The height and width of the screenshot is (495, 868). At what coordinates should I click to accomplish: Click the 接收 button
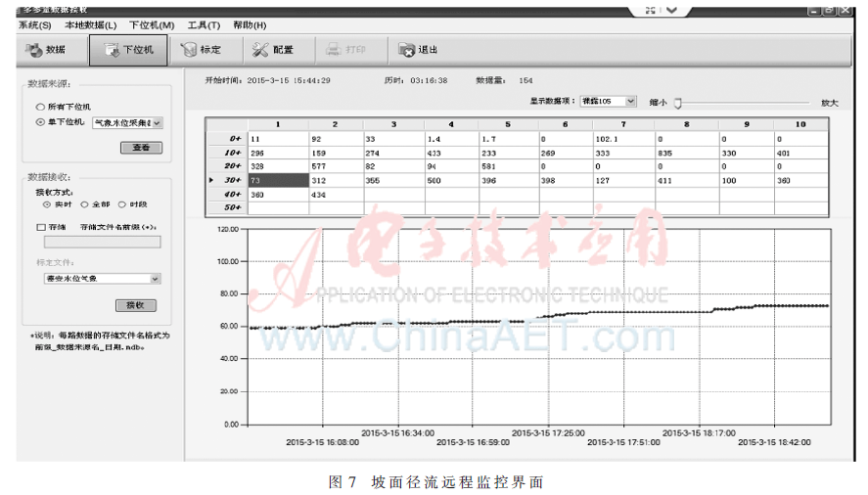pos(136,305)
